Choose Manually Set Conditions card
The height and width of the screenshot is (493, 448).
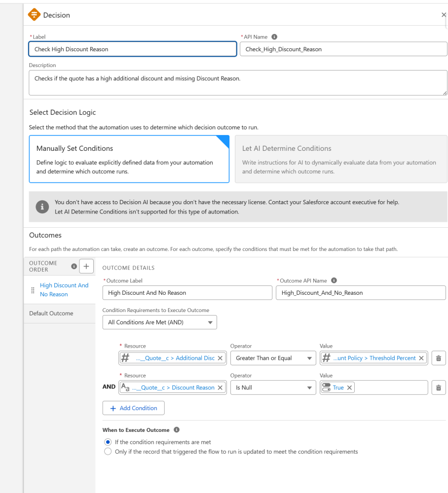coord(129,159)
